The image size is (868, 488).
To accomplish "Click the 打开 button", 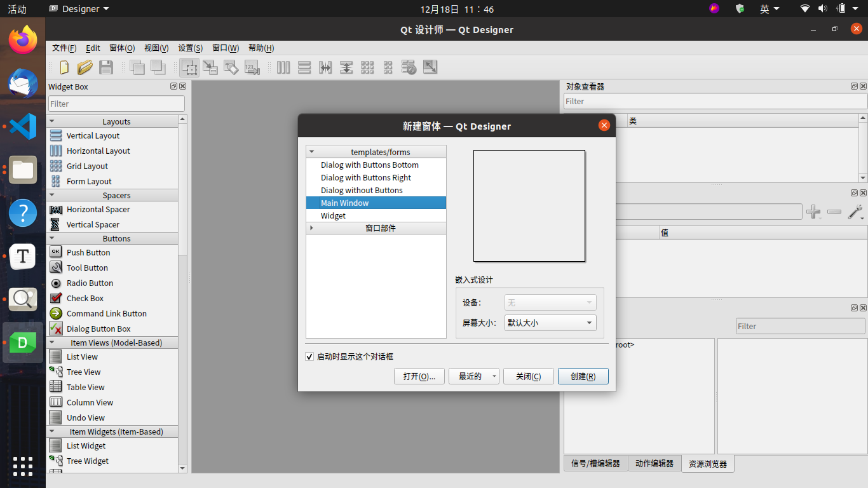I will [x=419, y=376].
